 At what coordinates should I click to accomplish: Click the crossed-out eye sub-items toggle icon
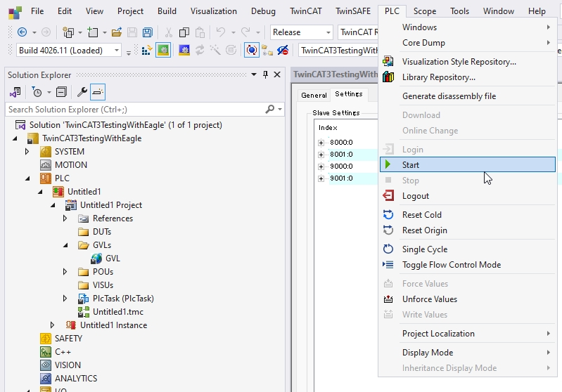point(283,50)
